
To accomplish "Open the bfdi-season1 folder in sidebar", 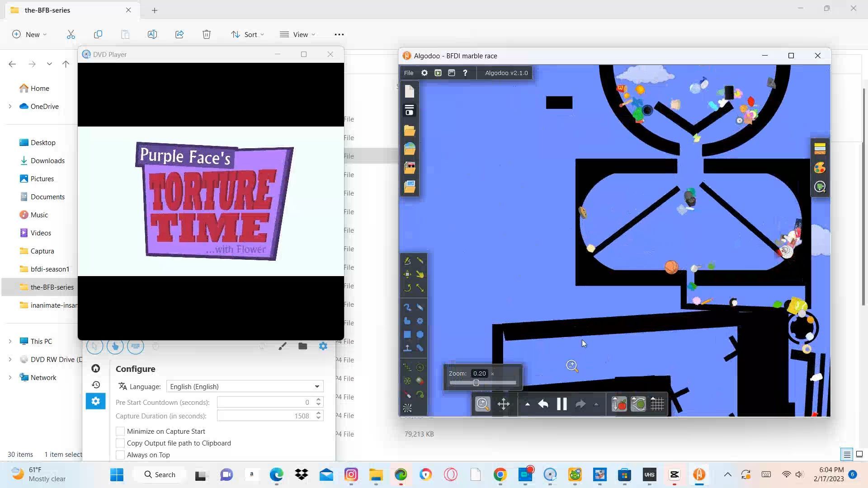I will [x=50, y=269].
